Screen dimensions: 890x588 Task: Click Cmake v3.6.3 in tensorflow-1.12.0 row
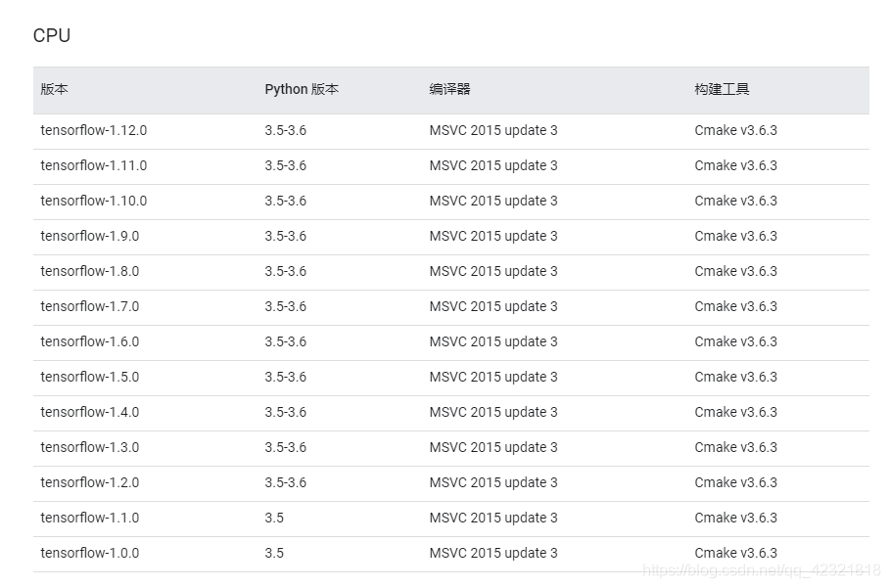(735, 130)
